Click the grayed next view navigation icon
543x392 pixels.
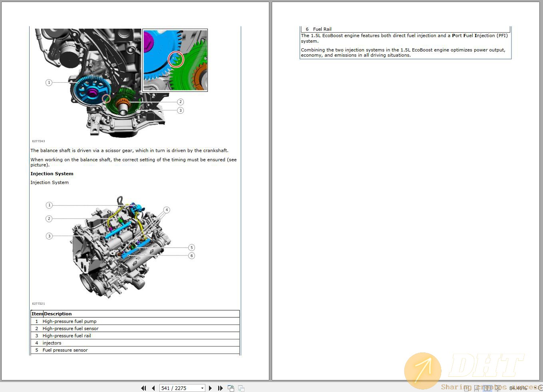(241, 388)
